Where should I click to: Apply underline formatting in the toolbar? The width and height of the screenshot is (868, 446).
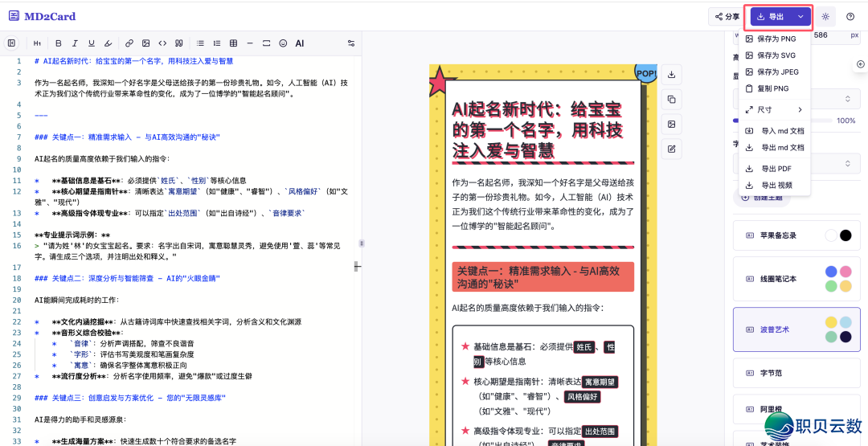92,43
